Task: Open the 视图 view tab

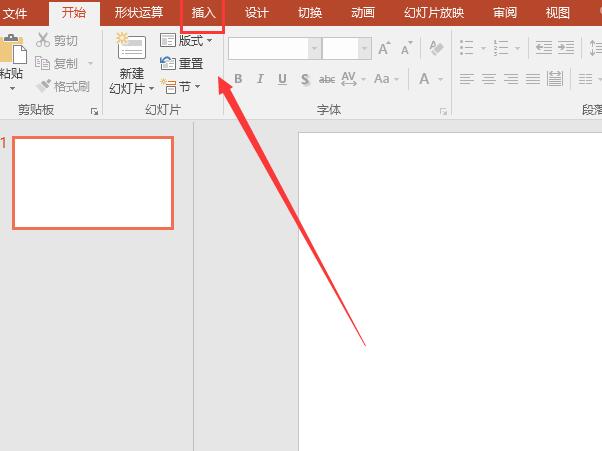Action: (557, 13)
